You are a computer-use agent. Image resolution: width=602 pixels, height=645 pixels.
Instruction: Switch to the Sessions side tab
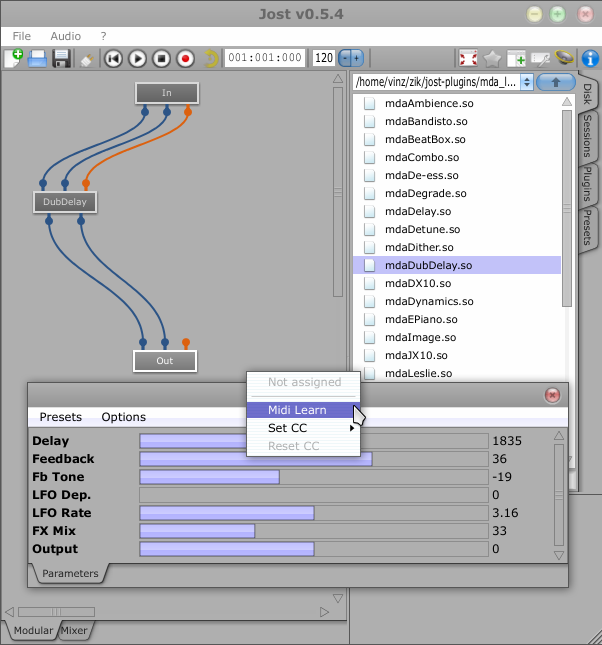coord(588,136)
